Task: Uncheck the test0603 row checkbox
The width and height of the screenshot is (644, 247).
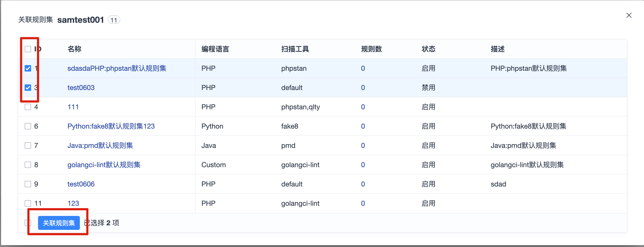Action: coord(28,88)
